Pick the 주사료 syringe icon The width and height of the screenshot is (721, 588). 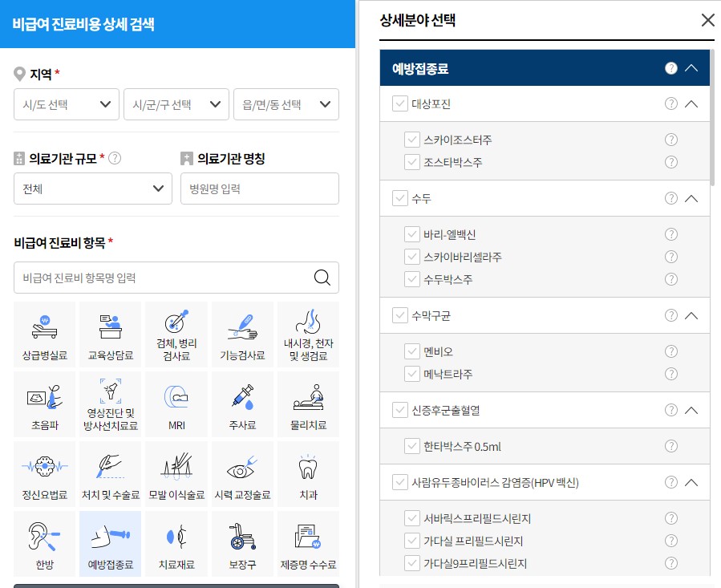[242, 404]
